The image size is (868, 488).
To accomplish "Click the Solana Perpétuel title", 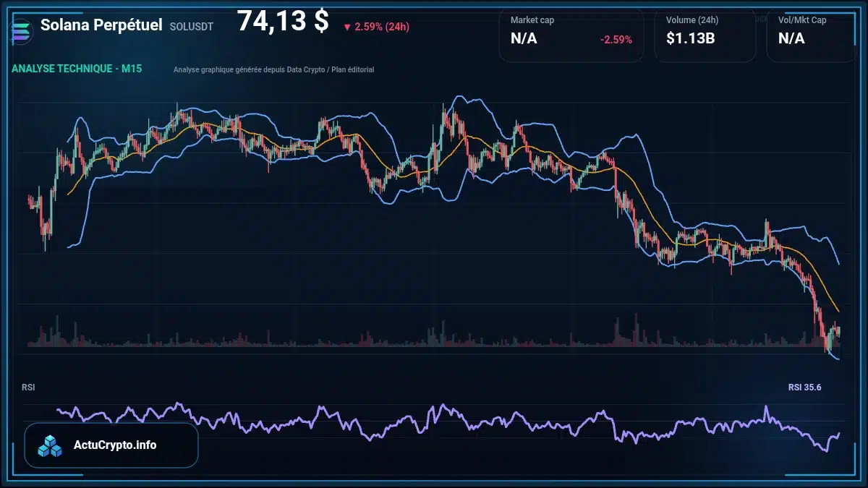I will point(101,25).
